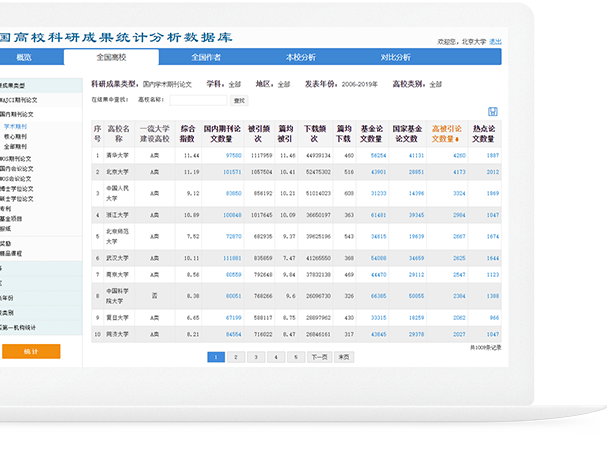Go to results page 4
615x458 pixels.
(x=276, y=357)
